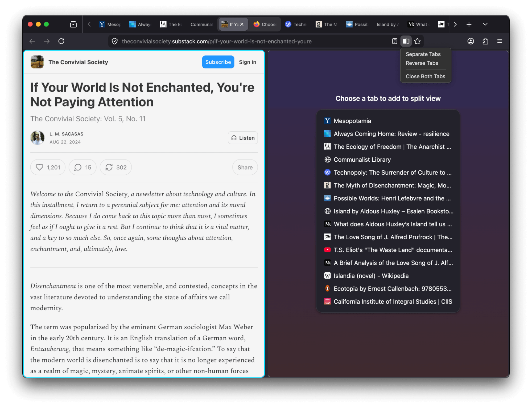This screenshot has height=408, width=532.
Task: Open comments via the speech bubble icon
Action: click(77, 167)
